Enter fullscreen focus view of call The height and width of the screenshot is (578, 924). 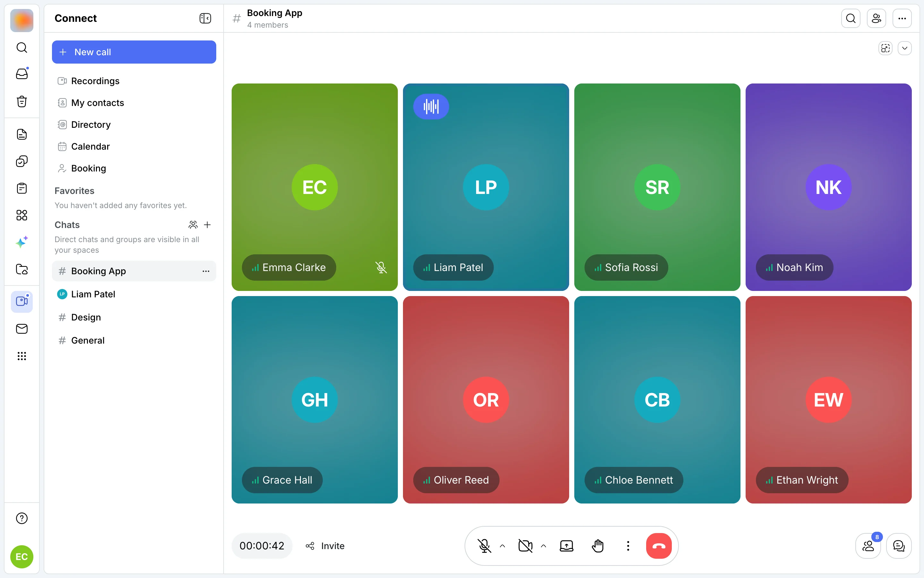[886, 48]
